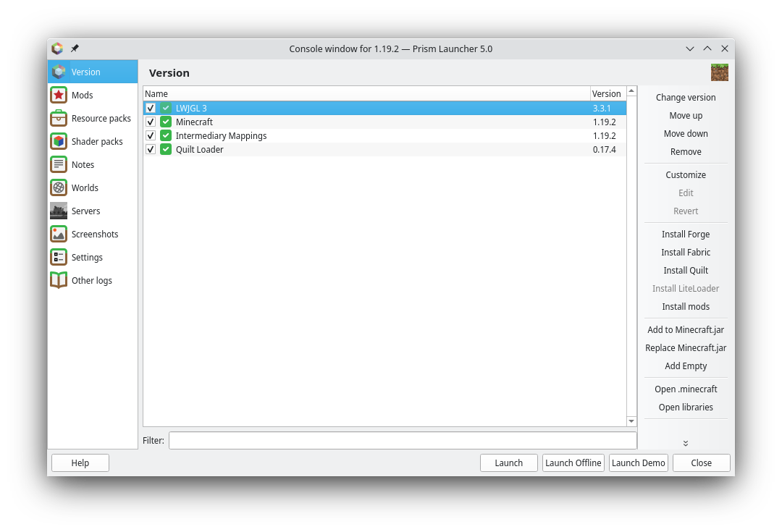Expand more actions with double chevron

[x=686, y=443]
